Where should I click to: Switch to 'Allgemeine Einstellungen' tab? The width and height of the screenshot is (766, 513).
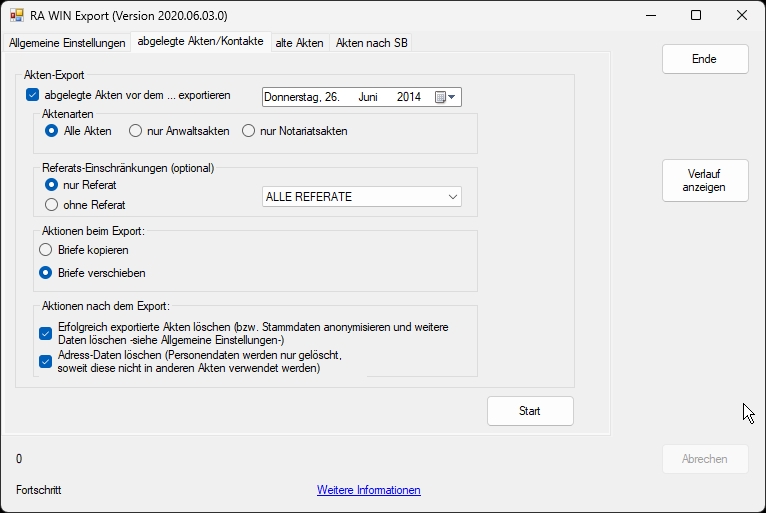click(x=67, y=43)
